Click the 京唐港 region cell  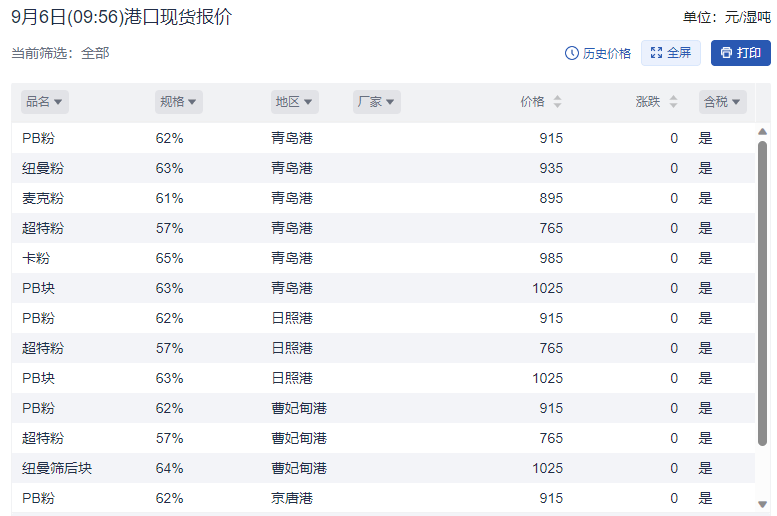click(291, 498)
